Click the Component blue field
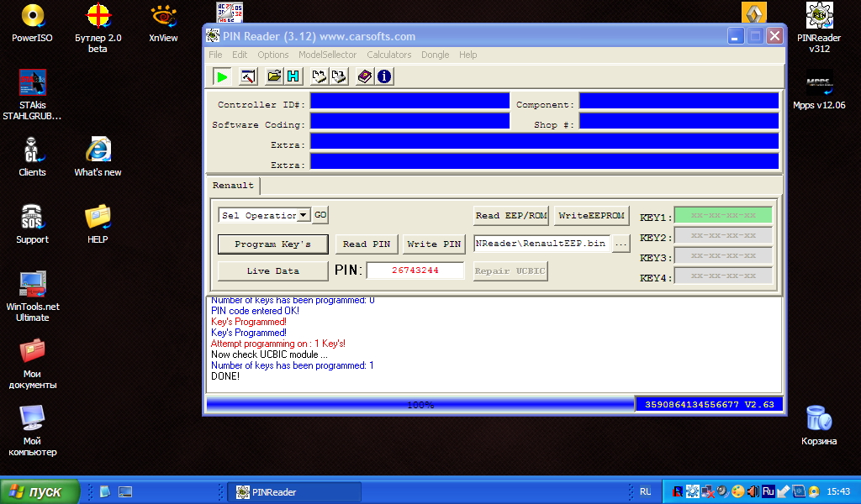 click(x=679, y=101)
